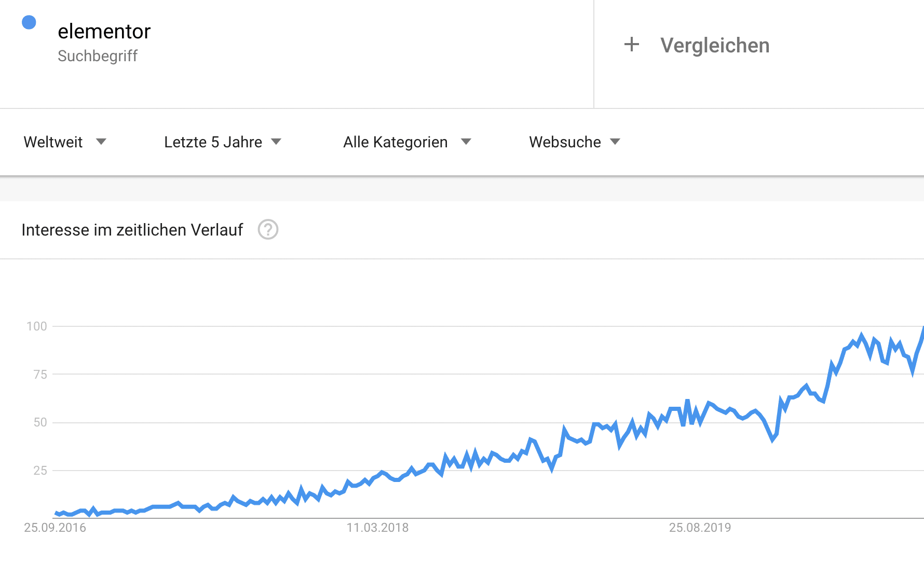Select the Websuche search type dropdown
Screen dimensions: 924x579
point(565,142)
